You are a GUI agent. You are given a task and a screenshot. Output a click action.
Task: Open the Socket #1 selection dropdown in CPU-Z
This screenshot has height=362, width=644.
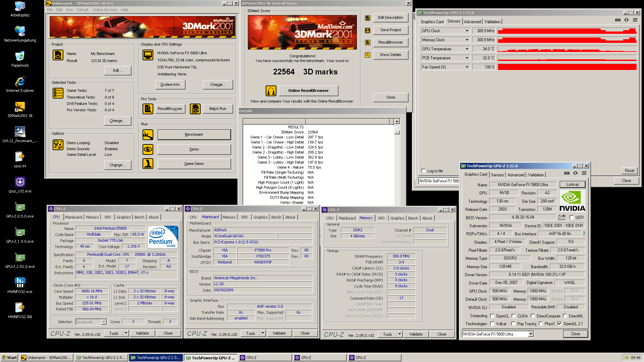(104, 322)
